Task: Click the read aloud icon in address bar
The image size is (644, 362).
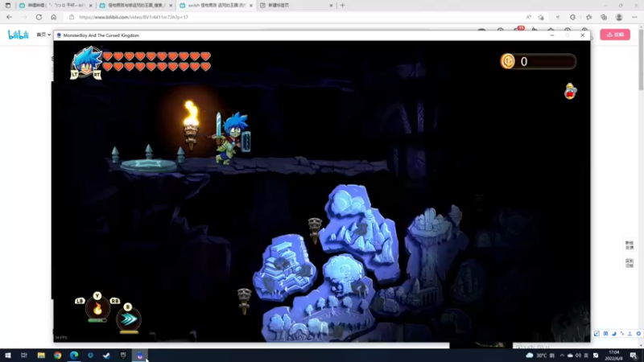Action: coord(529,17)
